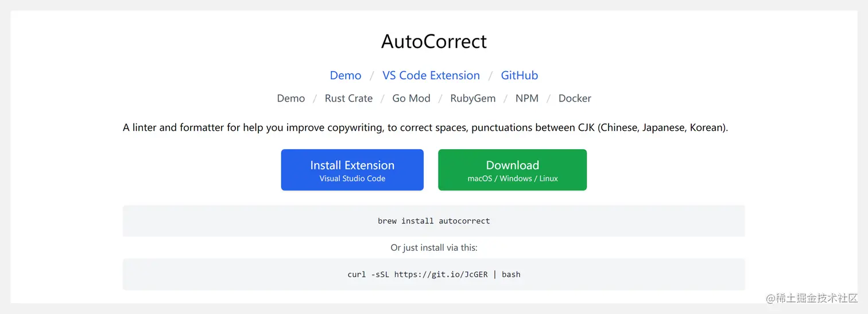Image resolution: width=868 pixels, height=314 pixels.
Task: Click the AutoCorrect page heading
Action: coord(433,42)
